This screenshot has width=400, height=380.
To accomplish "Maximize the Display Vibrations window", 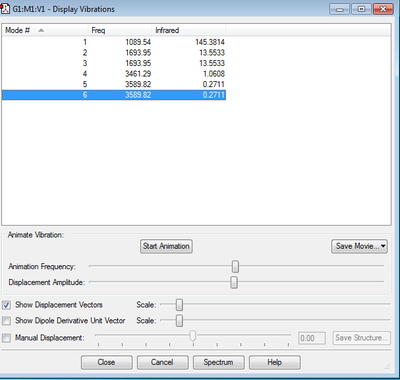I will (x=361, y=9).
